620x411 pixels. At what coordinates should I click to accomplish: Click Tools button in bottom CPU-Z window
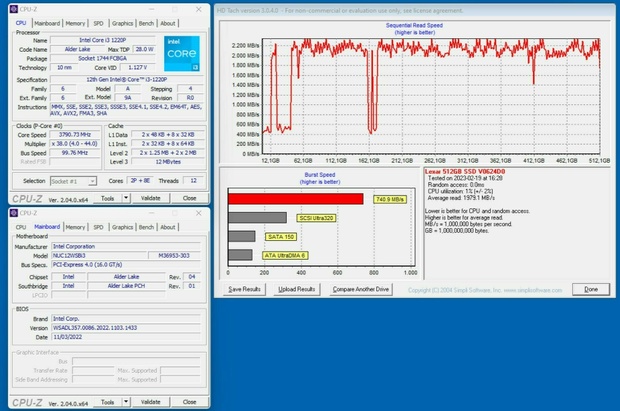[x=108, y=402]
